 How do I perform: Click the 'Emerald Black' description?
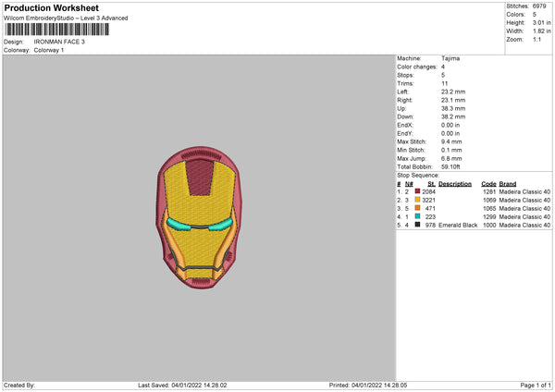pyautogui.click(x=458, y=226)
